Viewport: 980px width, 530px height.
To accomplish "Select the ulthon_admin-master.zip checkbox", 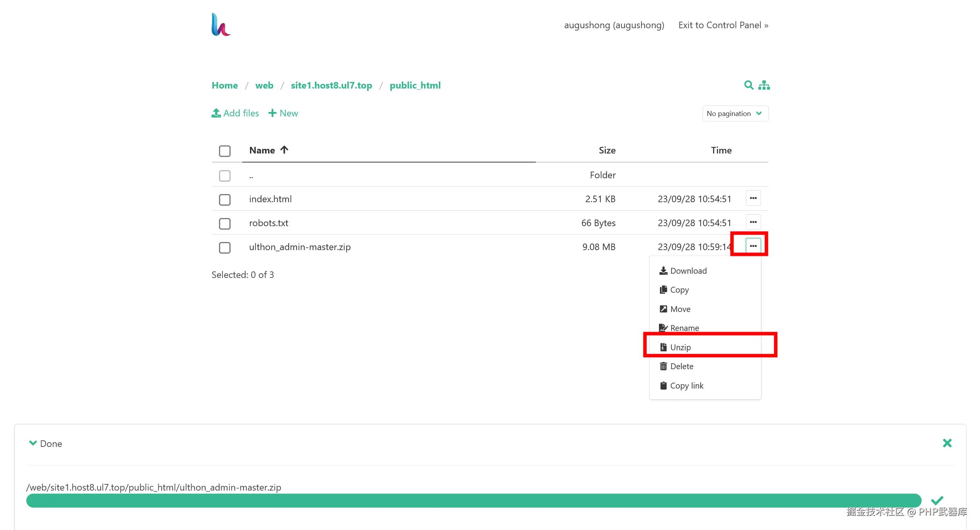I will (225, 247).
